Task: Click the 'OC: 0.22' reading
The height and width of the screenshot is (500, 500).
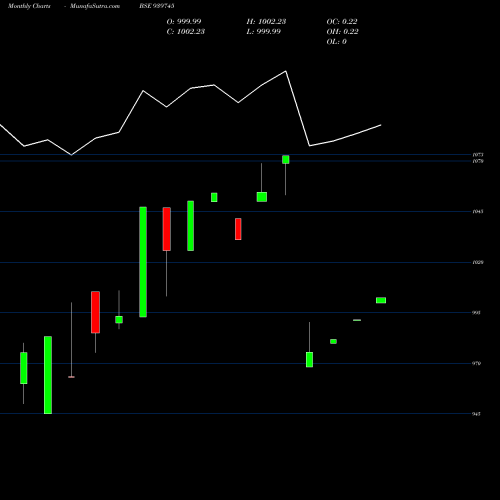Action: (x=342, y=21)
